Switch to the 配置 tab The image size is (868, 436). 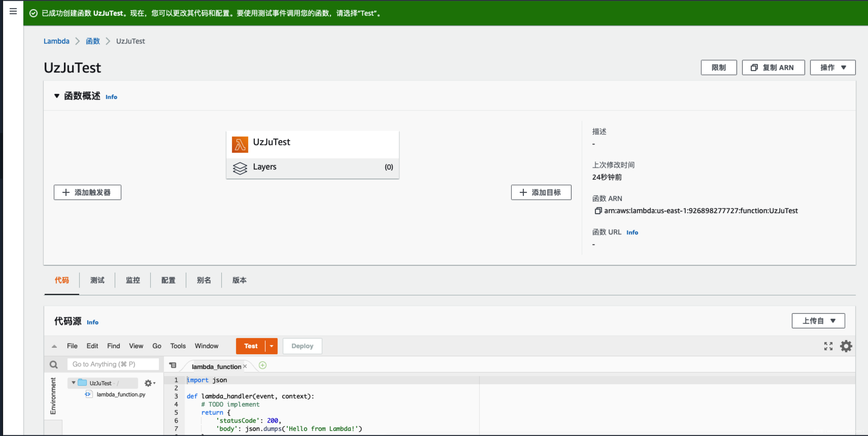pyautogui.click(x=168, y=280)
